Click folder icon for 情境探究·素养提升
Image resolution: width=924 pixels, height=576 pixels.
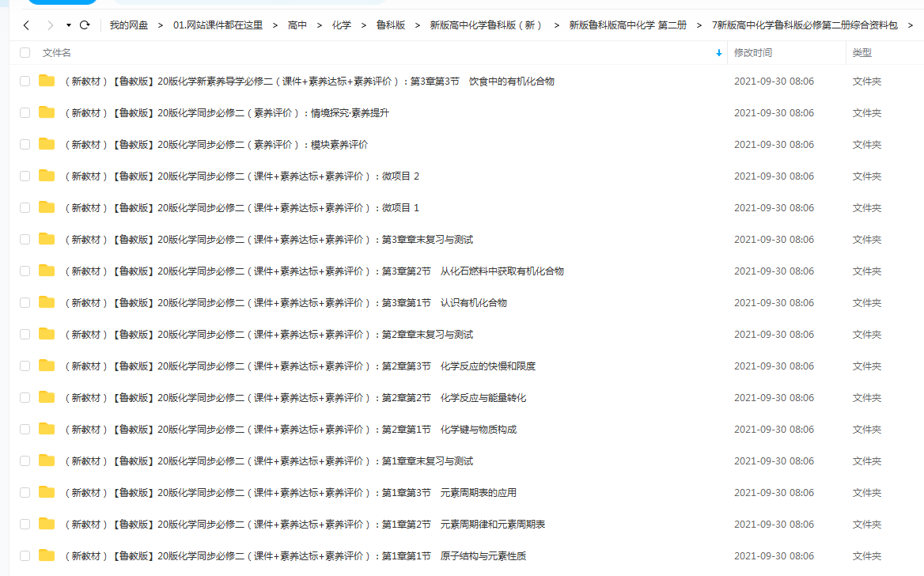(47, 112)
